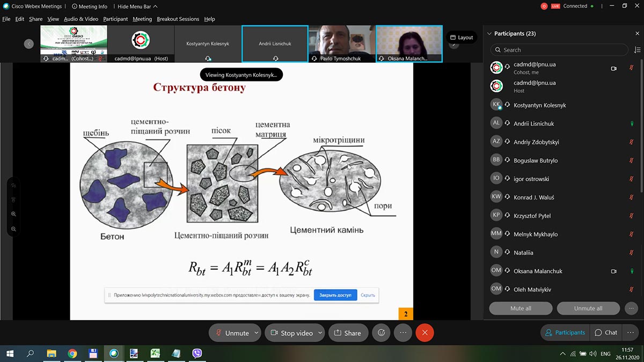Screen dimensions: 644x362
Task: Open the sort participants icon
Action: (637, 50)
